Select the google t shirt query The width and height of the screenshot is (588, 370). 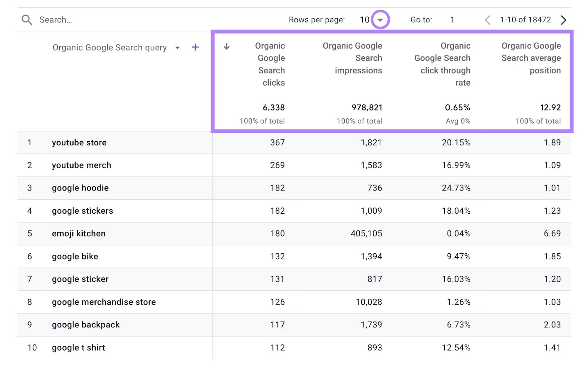pyautogui.click(x=78, y=347)
